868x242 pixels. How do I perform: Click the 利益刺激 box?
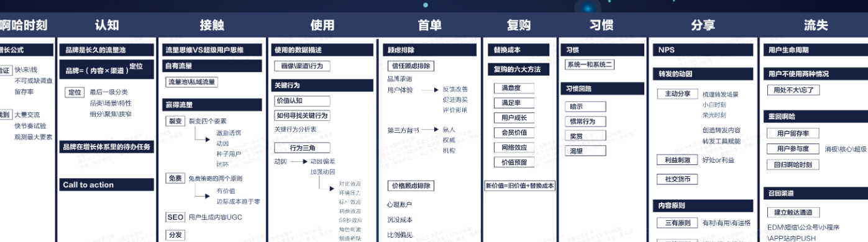(x=677, y=160)
